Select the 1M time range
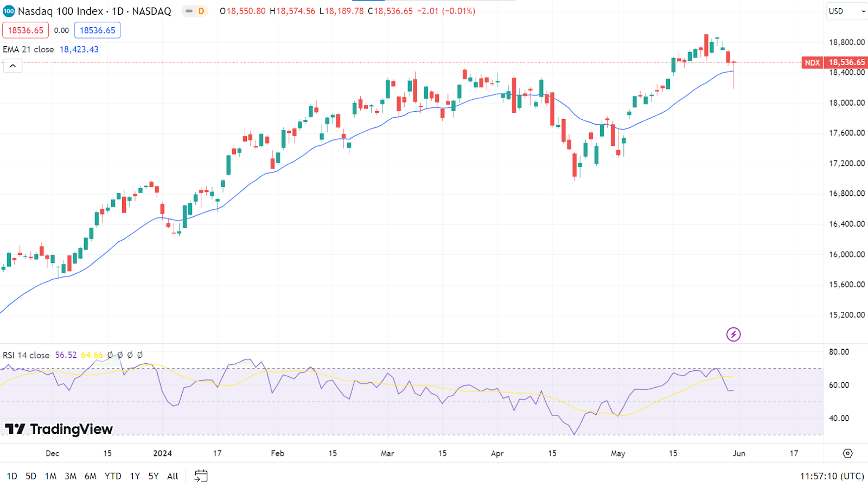The width and height of the screenshot is (868, 488). (50, 476)
